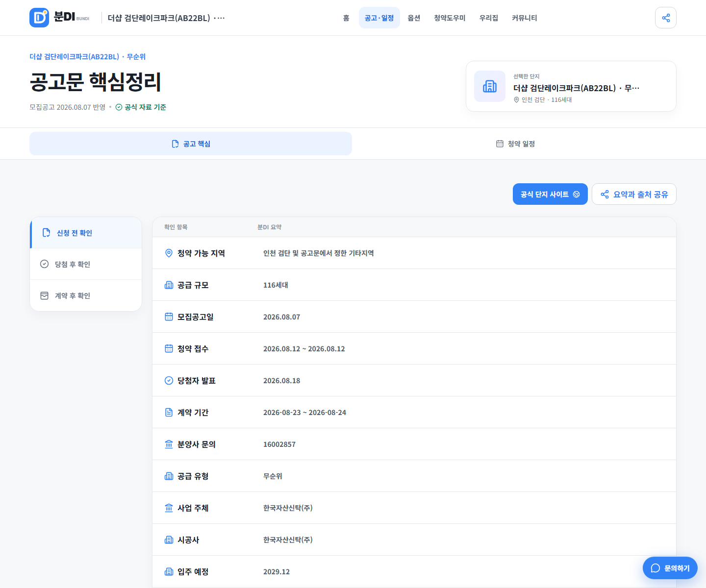Click 한국자산신탁(주) in 시공사 row
The height and width of the screenshot is (588, 706).
click(x=288, y=539)
